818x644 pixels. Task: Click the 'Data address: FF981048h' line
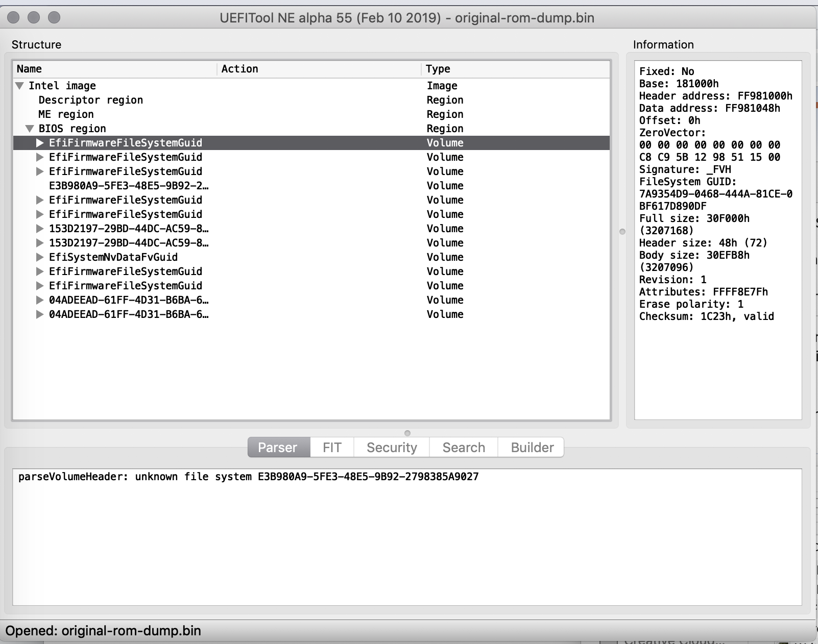click(710, 108)
